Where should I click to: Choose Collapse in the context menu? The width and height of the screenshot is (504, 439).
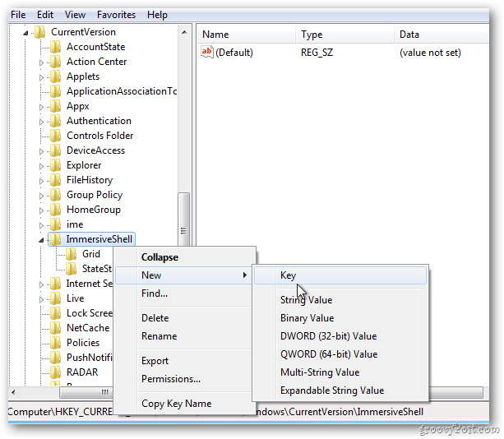tap(186, 257)
